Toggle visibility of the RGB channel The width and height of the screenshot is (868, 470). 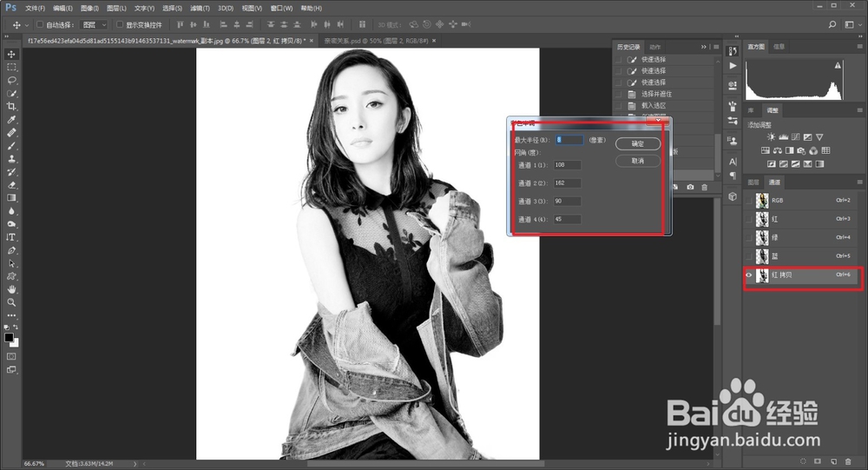(x=749, y=200)
